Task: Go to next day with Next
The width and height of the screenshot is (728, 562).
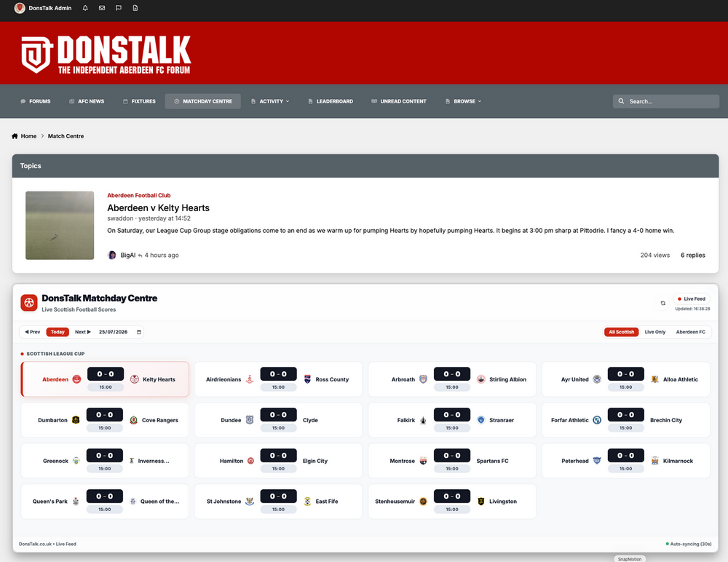Action: click(83, 332)
